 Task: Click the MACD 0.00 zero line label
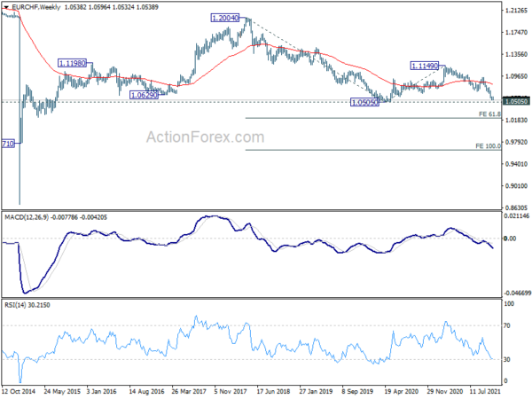click(511, 239)
